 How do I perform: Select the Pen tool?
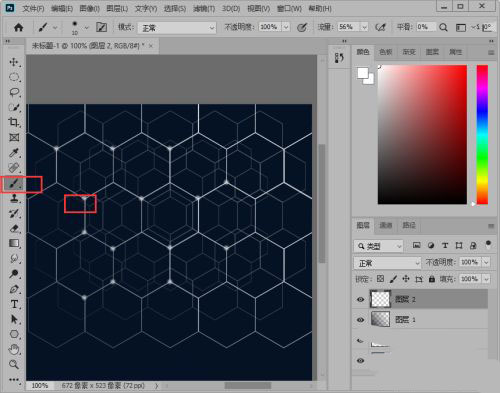click(x=14, y=289)
